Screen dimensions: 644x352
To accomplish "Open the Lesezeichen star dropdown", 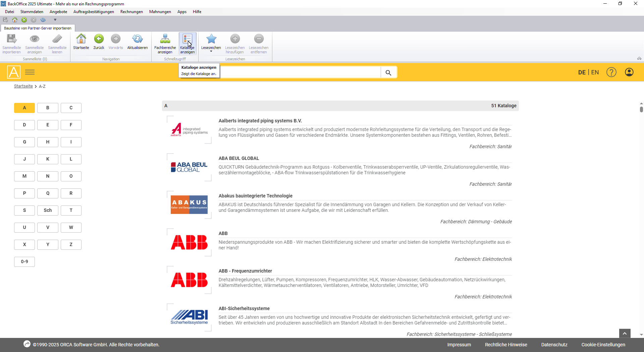I will [x=211, y=43].
